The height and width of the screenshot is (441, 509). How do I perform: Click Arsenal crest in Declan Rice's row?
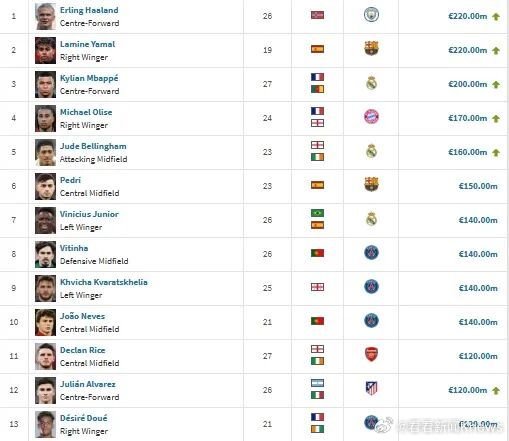(x=371, y=354)
